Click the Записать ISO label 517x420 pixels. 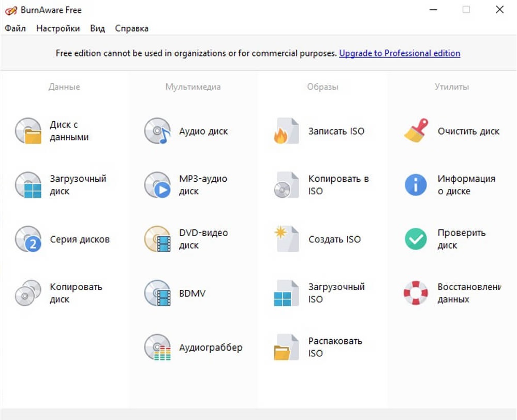[336, 132]
